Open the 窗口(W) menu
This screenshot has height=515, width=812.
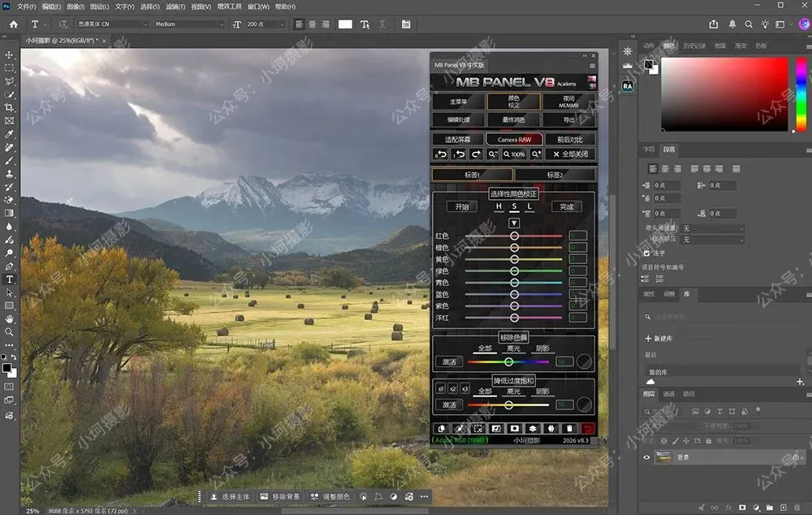coord(258,6)
